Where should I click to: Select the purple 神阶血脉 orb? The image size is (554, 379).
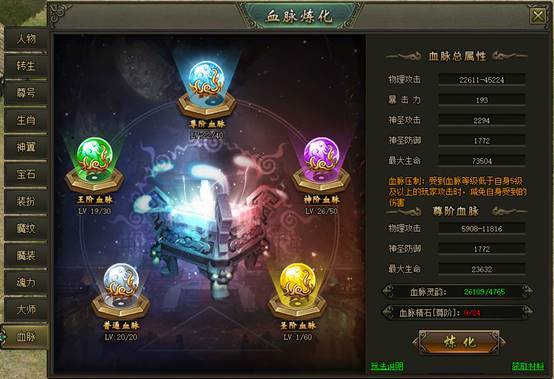point(321,155)
